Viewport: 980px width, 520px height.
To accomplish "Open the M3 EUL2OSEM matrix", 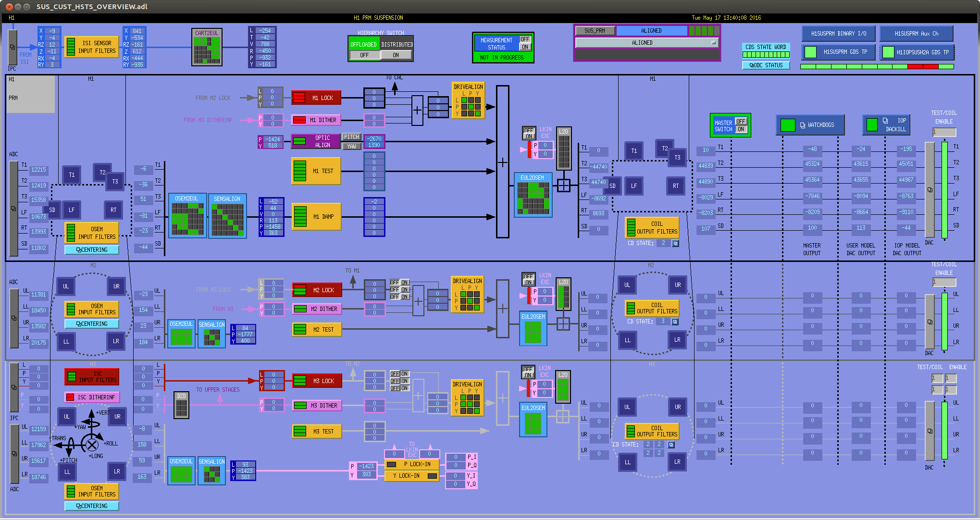I will click(533, 420).
